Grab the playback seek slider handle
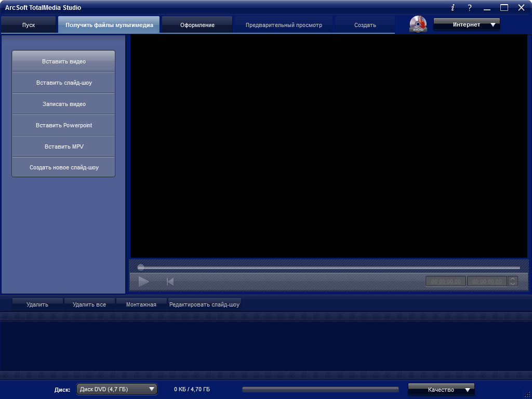 click(x=140, y=268)
